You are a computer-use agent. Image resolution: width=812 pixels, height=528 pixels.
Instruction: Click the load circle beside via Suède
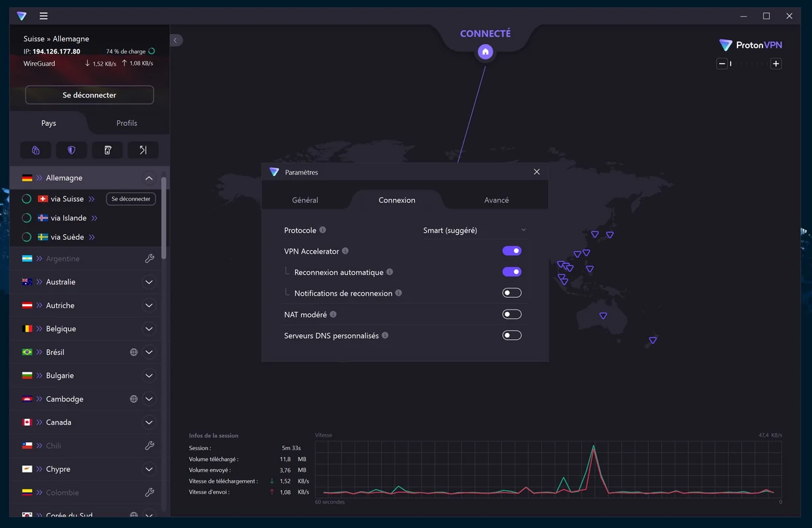pos(26,237)
